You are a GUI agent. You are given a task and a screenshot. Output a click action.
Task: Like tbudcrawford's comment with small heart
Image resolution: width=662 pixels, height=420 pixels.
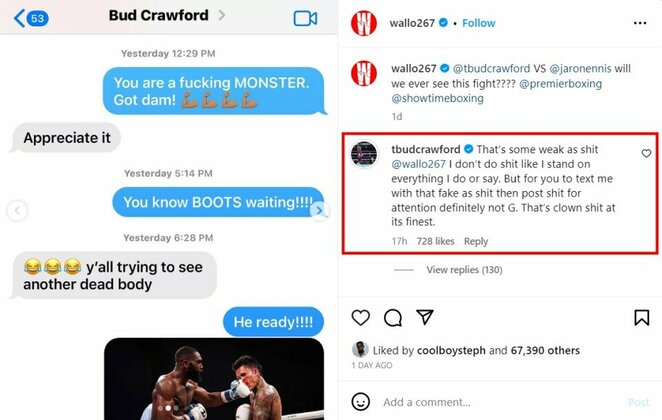pos(646,153)
